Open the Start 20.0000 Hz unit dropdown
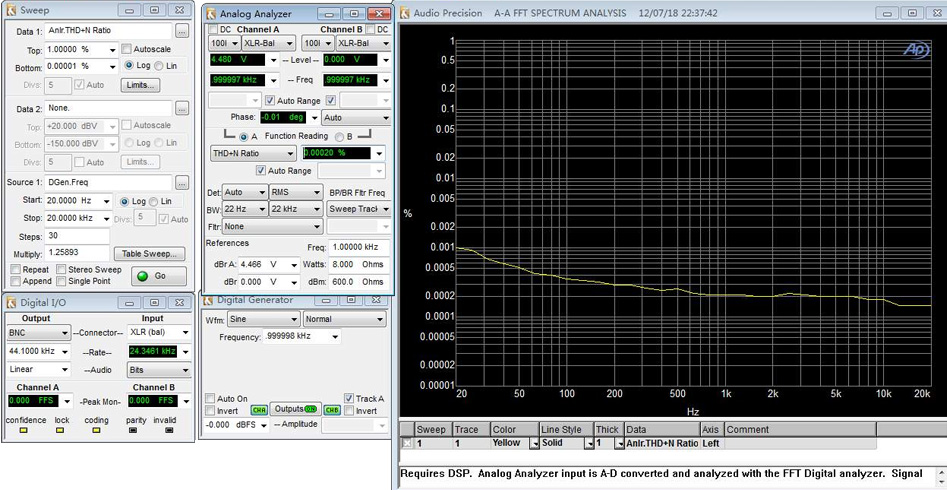 point(106,201)
